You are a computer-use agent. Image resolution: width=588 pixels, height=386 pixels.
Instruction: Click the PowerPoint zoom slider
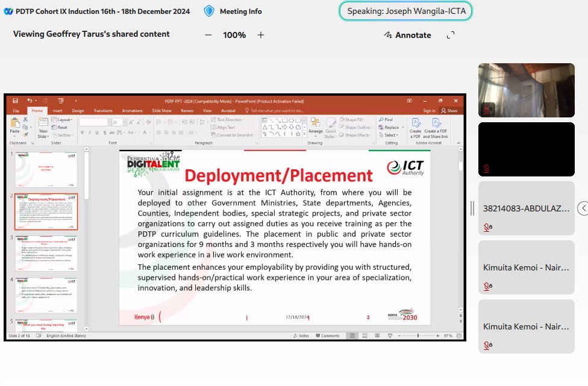pyautogui.click(x=418, y=336)
